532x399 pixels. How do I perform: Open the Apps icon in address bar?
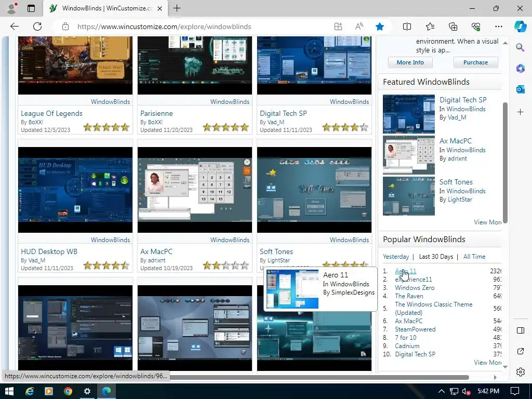coord(338,26)
